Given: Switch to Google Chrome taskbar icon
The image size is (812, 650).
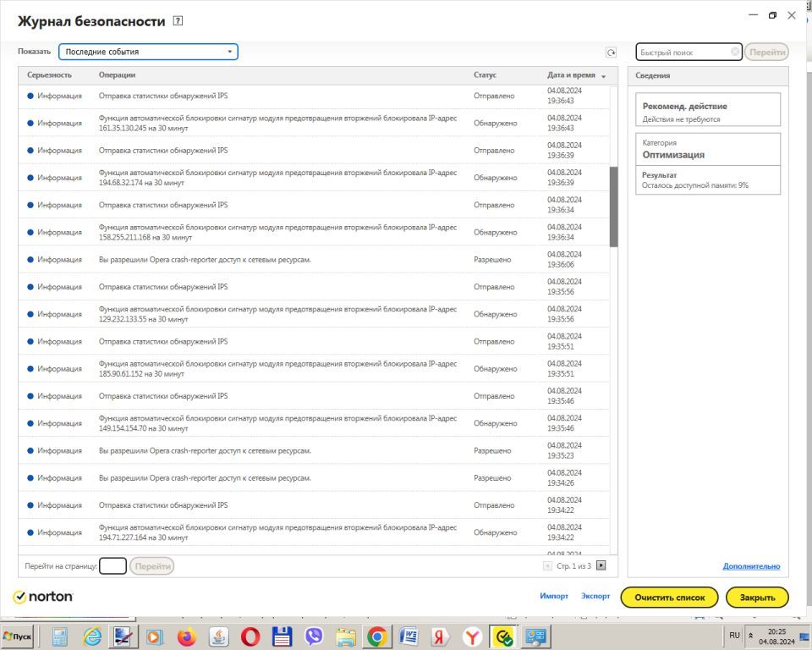Looking at the screenshot, I should (377, 636).
